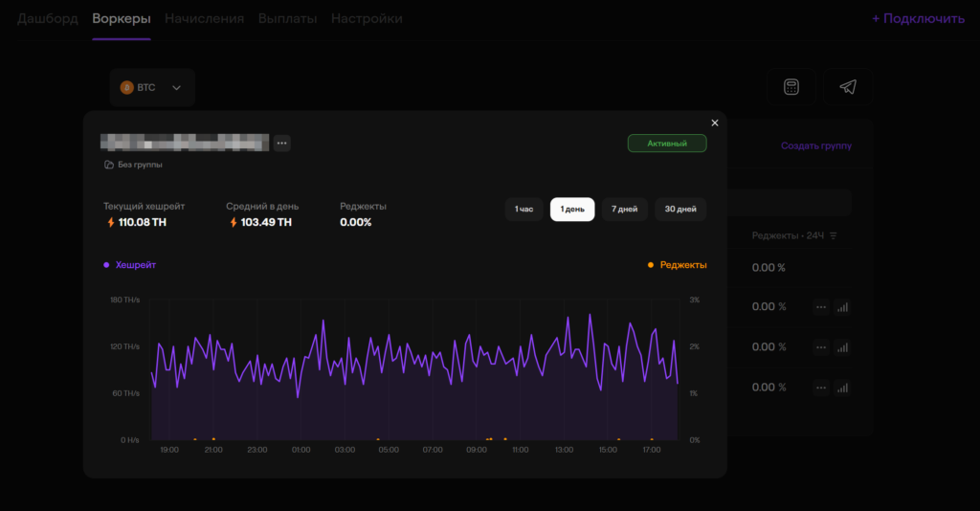Viewport: 980px width, 511px height.
Task: Select the 7 дней time range
Action: (x=624, y=210)
